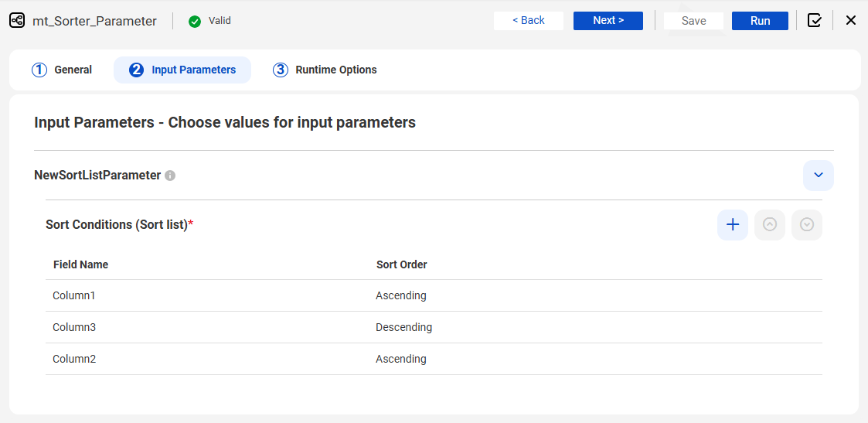Click Descending sort order in Column3 row
868x423 pixels.
coord(403,327)
